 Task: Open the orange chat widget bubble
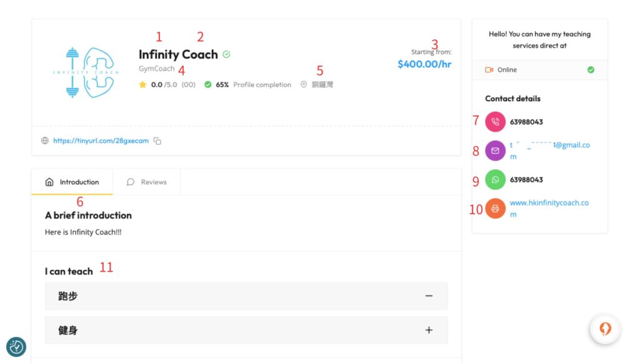[605, 329]
